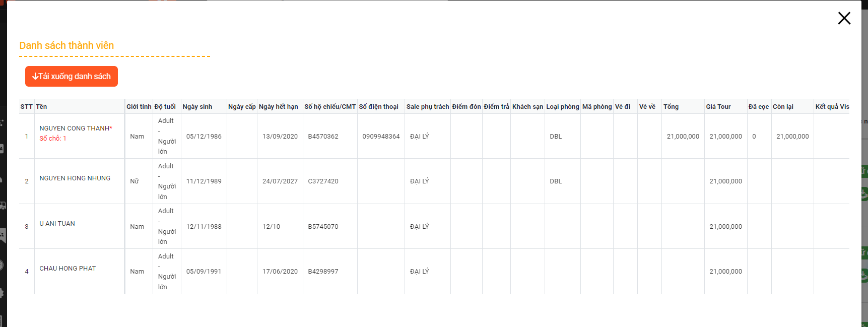The height and width of the screenshot is (327, 868).
Task: Select the Tổng column header
Action: tap(671, 107)
